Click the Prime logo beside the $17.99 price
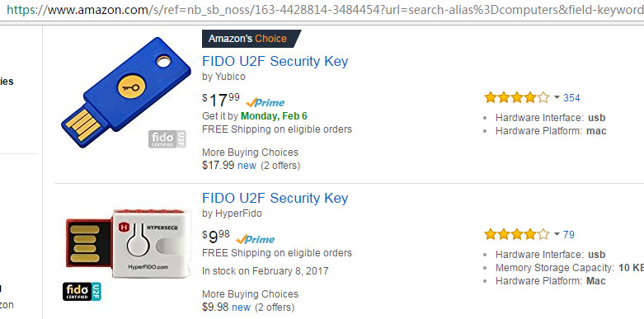Image resolution: width=644 pixels, height=319 pixels. click(266, 102)
